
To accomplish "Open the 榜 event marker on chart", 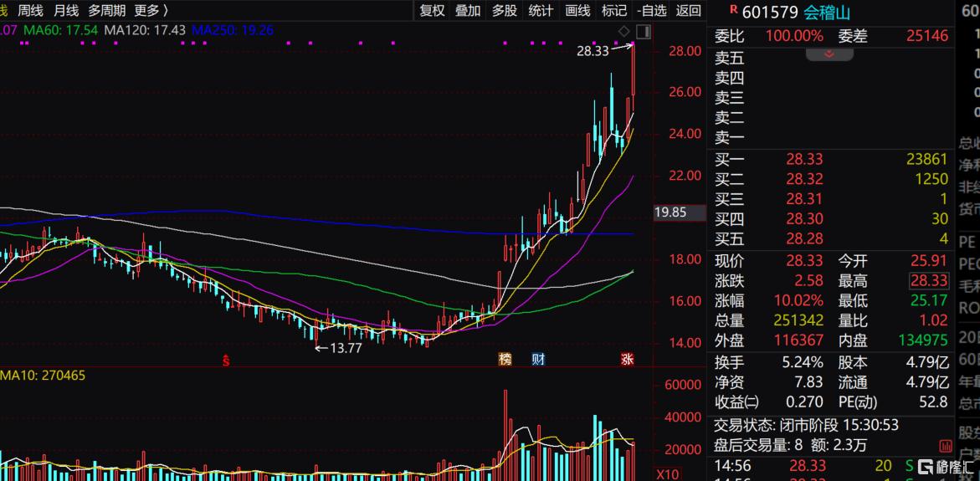I will [x=505, y=359].
